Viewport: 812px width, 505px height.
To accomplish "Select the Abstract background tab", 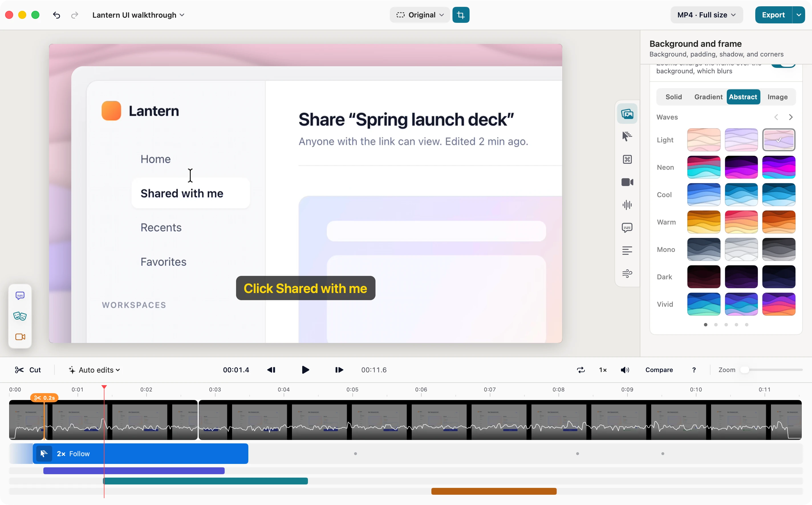I will click(743, 97).
